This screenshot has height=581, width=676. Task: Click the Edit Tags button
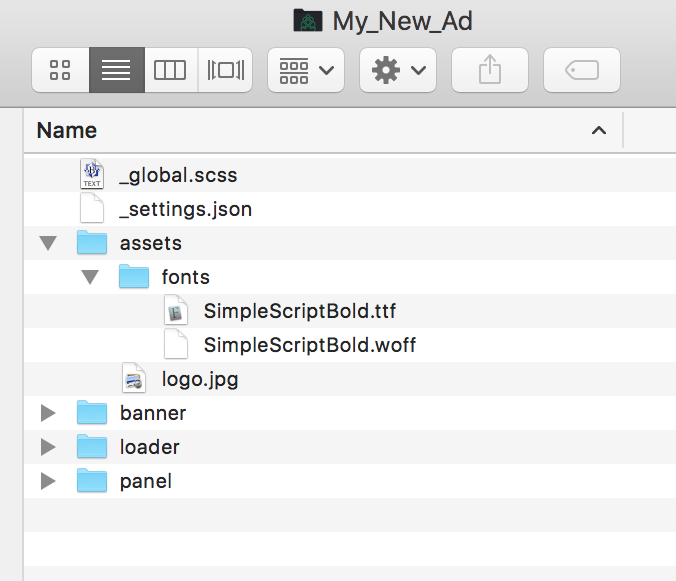click(x=582, y=70)
